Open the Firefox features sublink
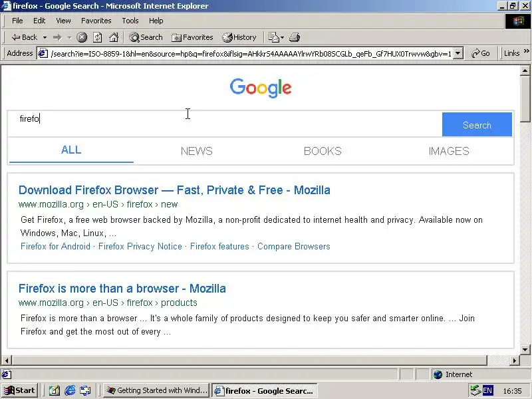The width and height of the screenshot is (532, 399). [219, 246]
